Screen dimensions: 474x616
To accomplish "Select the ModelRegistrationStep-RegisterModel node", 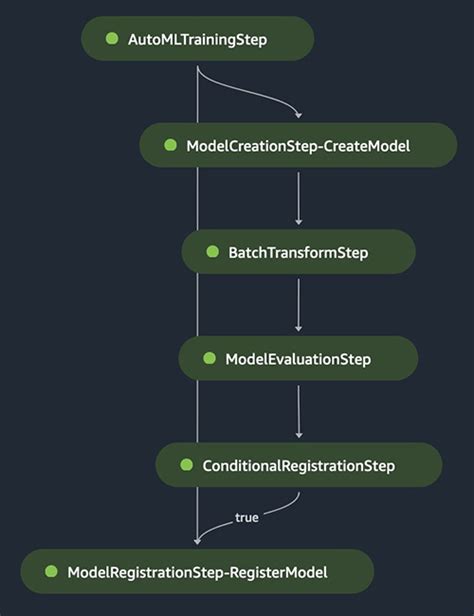I will click(197, 572).
